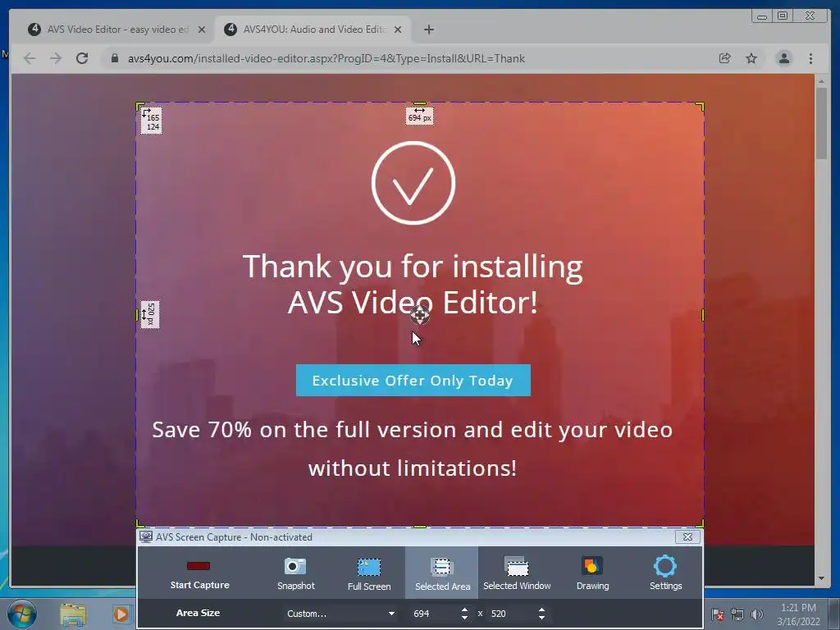
Task: Decrease the area width with down arrow
Action: point(464,617)
